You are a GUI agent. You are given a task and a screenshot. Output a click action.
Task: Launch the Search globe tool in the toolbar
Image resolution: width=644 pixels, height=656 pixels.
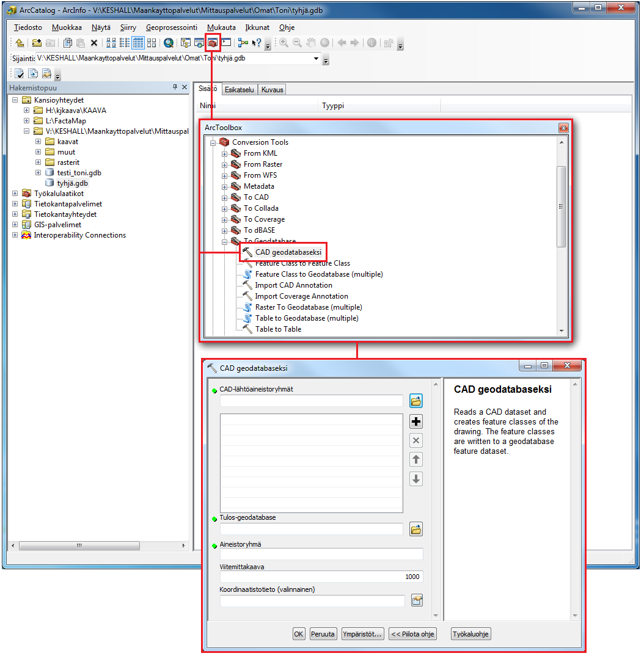point(169,43)
